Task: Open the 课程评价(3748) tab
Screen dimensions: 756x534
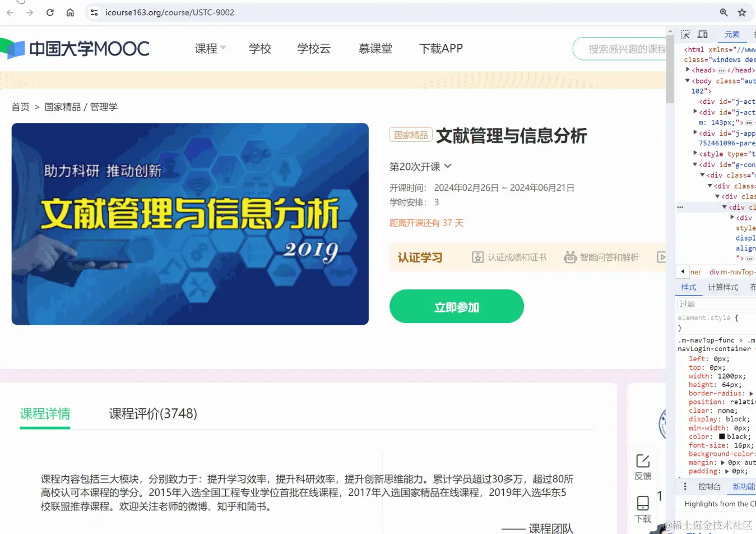Action: pyautogui.click(x=152, y=413)
